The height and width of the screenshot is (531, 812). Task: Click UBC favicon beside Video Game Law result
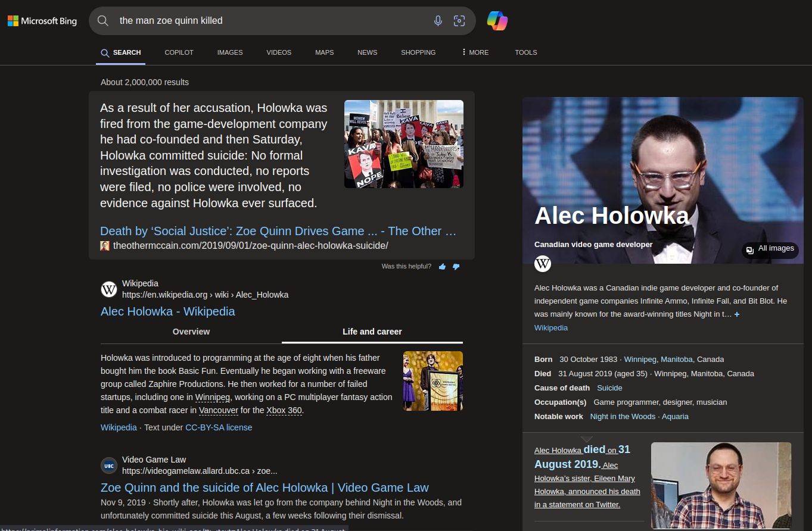pyautogui.click(x=109, y=466)
